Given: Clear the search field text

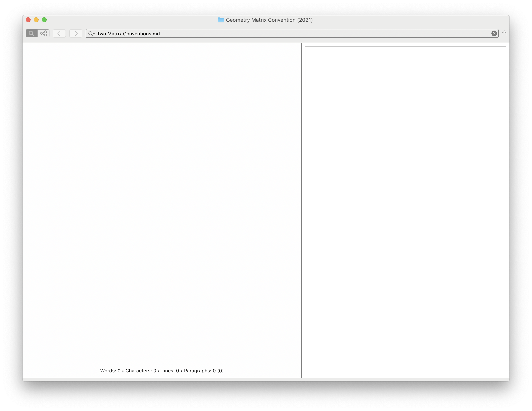Looking at the screenshot, I should pos(494,33).
